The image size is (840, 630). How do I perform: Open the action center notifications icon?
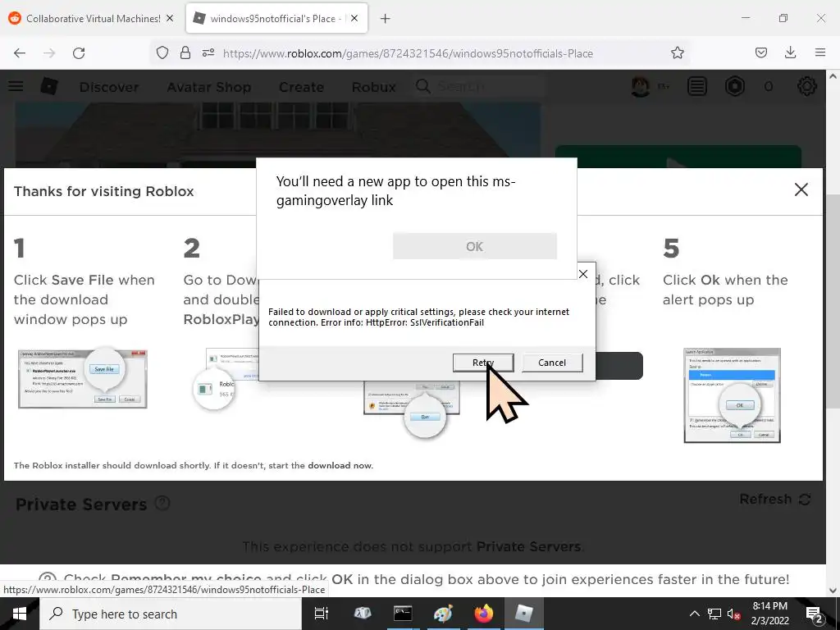pos(815,614)
